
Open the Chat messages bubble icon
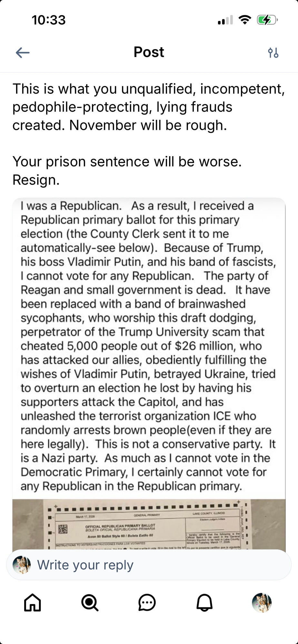pos(147,602)
